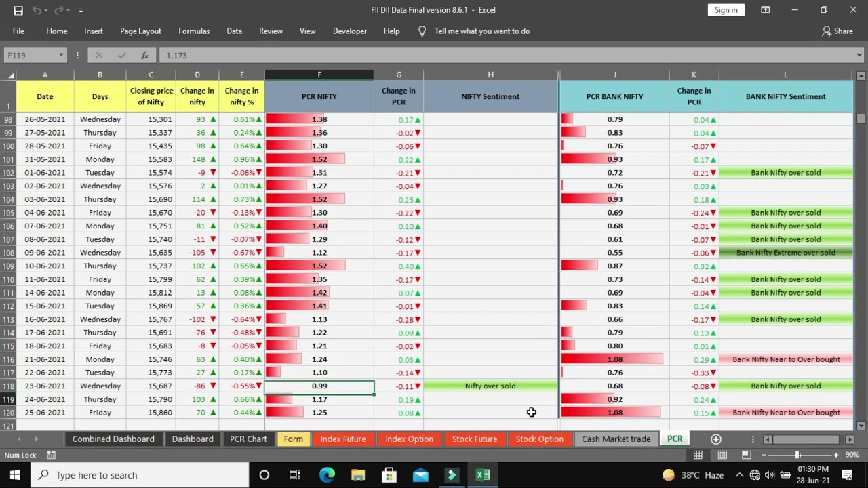Expand the Name Box dropdown arrow
Viewport: 868px width, 488px height.
tap(61, 56)
